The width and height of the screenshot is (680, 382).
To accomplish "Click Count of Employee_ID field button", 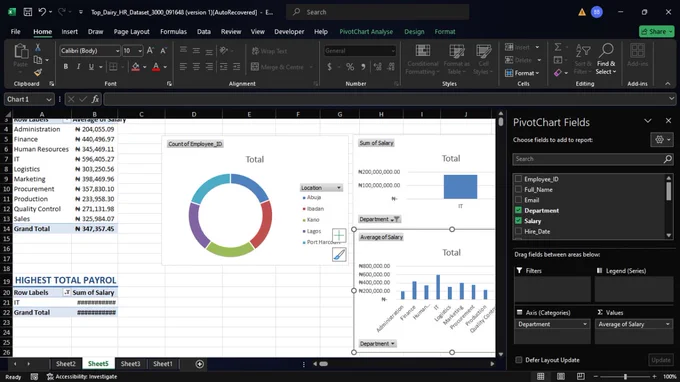I will (195, 144).
